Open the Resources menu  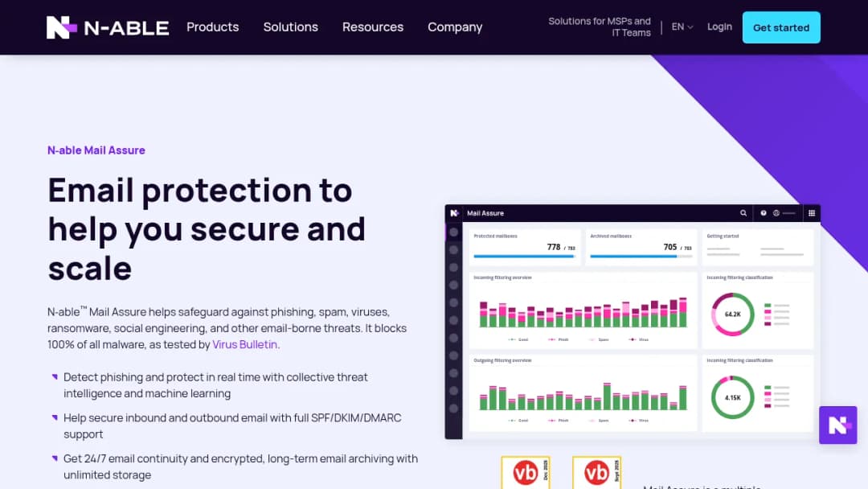(373, 27)
